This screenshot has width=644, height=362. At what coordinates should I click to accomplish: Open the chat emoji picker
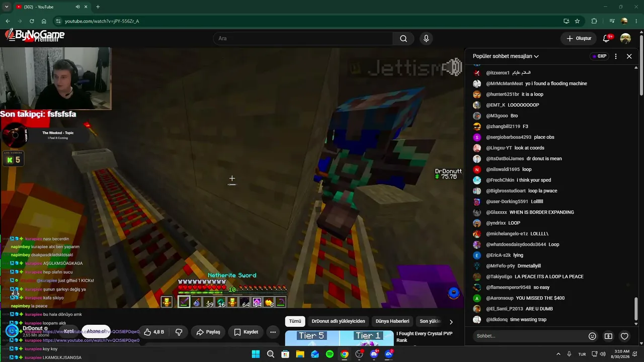pos(592,336)
